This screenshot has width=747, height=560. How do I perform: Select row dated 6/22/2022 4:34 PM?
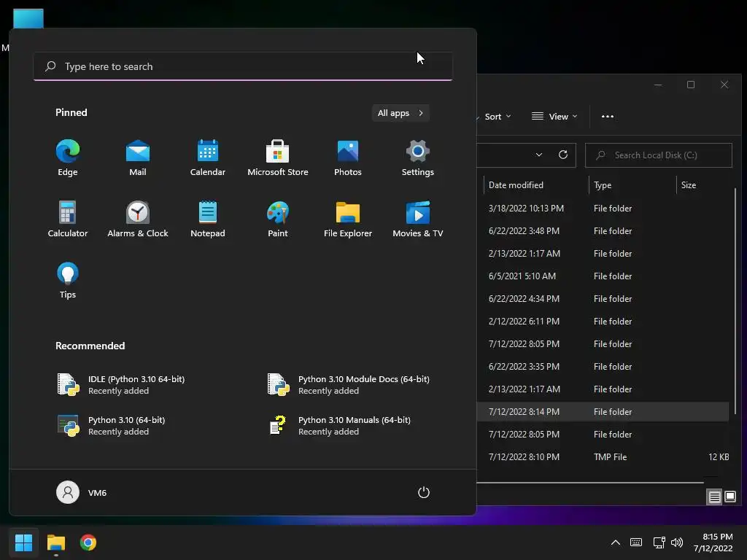603,298
